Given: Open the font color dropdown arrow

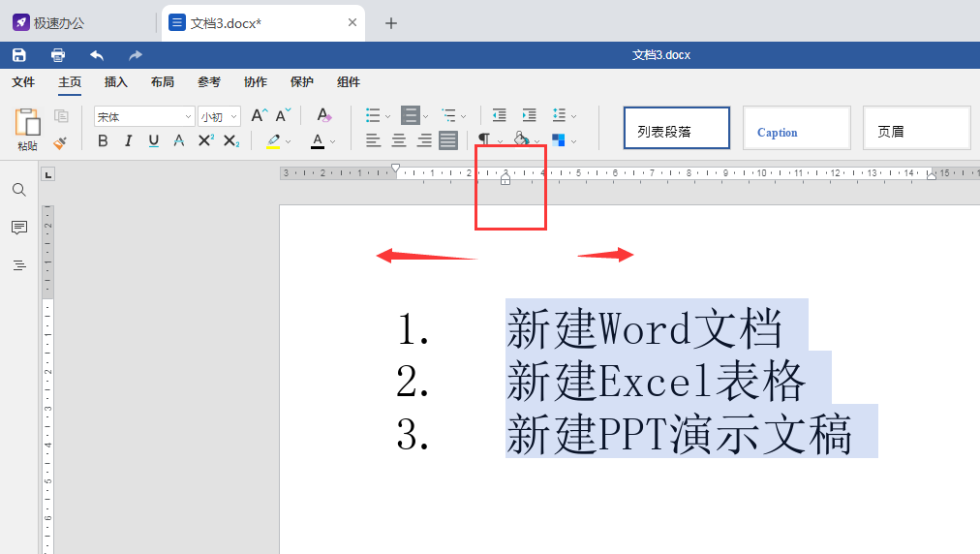Looking at the screenshot, I should coord(332,142).
